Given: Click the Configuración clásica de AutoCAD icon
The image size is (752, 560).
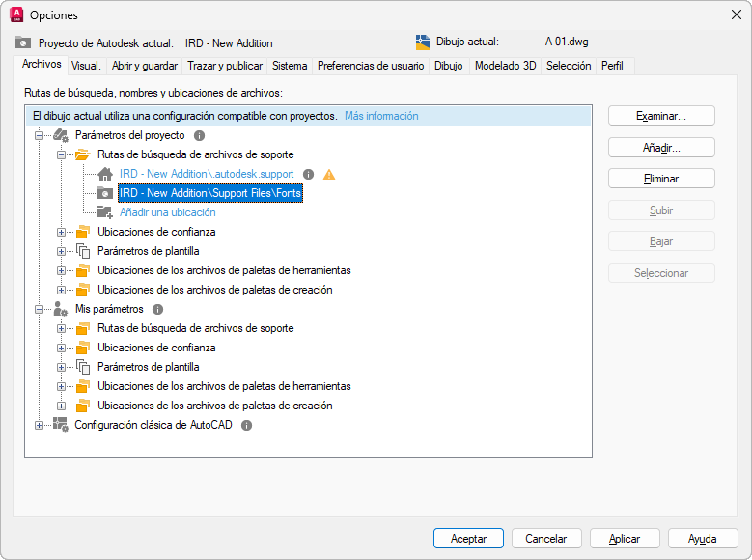Looking at the screenshot, I should point(61,425).
